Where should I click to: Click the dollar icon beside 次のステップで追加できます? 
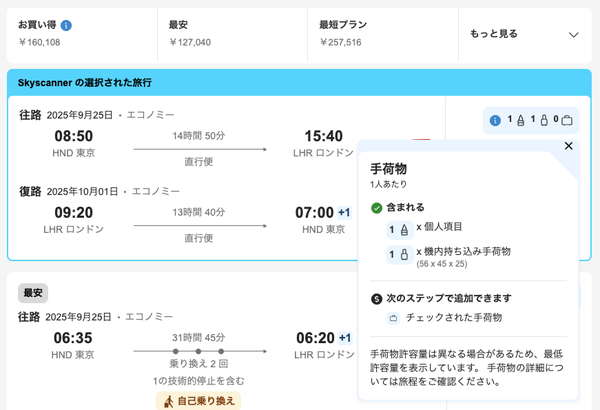pos(376,298)
